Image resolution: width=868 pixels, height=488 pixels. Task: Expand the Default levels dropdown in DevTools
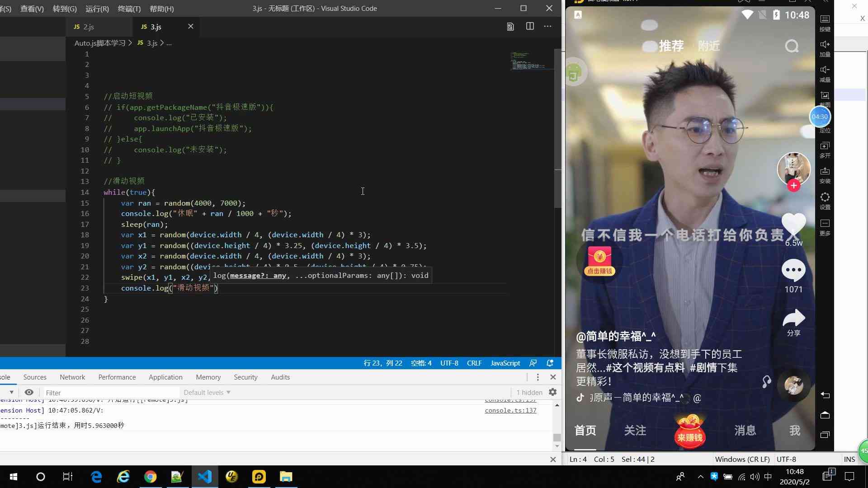pos(206,391)
